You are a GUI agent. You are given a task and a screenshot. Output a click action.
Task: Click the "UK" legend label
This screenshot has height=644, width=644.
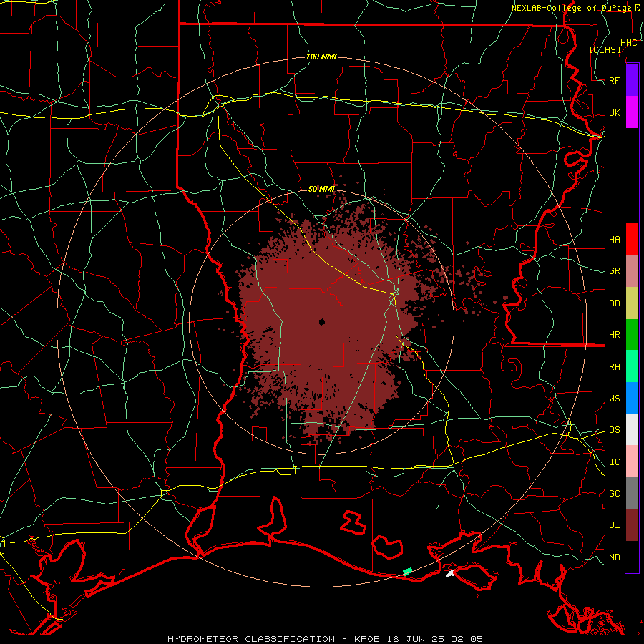(614, 112)
